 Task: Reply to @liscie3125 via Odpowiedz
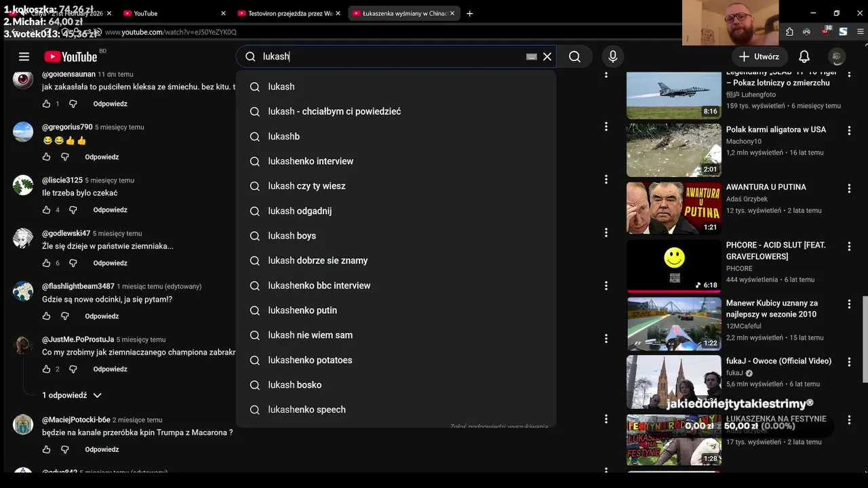111,210
